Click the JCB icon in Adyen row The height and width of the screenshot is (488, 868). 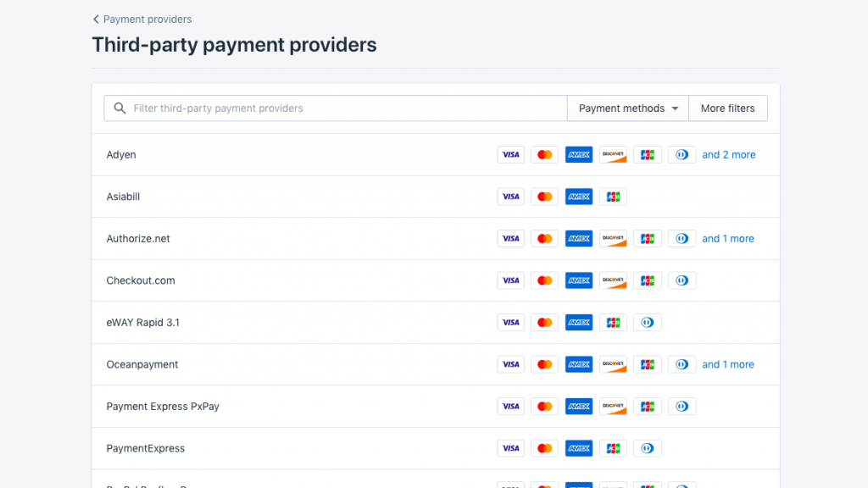click(648, 155)
